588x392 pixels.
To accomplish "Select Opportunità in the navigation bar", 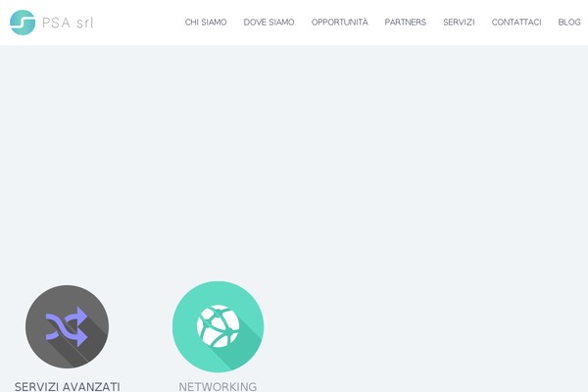I will [340, 23].
